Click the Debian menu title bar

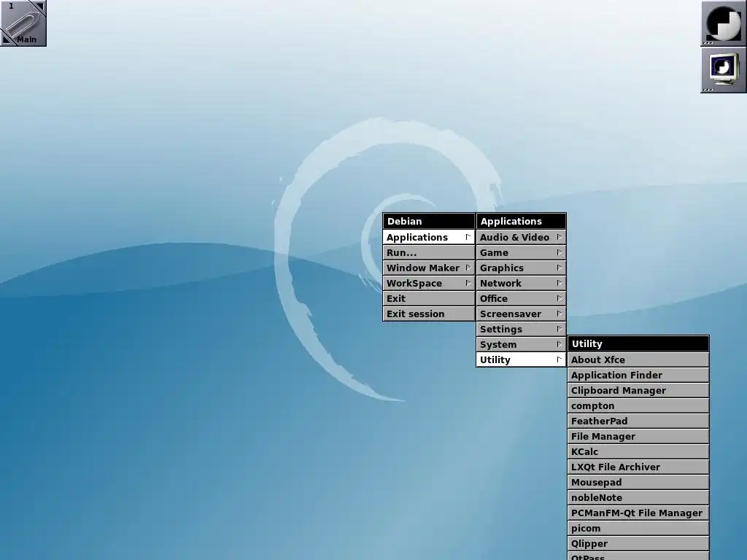428,221
